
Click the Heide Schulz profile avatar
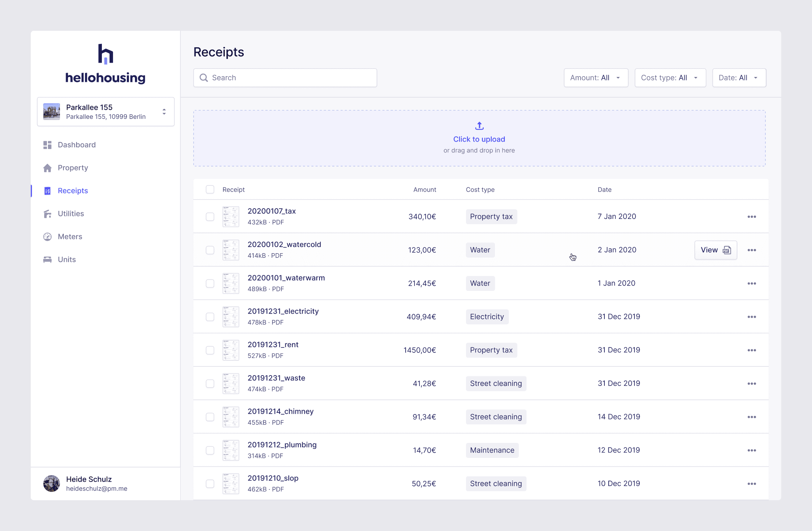[x=51, y=483]
